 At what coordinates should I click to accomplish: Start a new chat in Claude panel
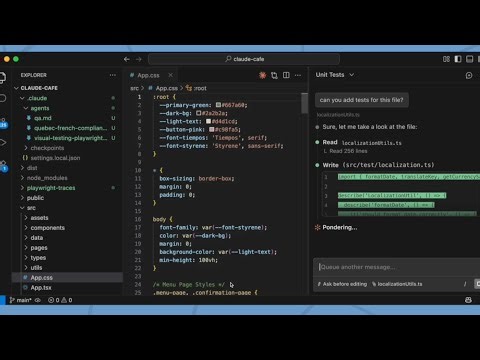point(469,75)
